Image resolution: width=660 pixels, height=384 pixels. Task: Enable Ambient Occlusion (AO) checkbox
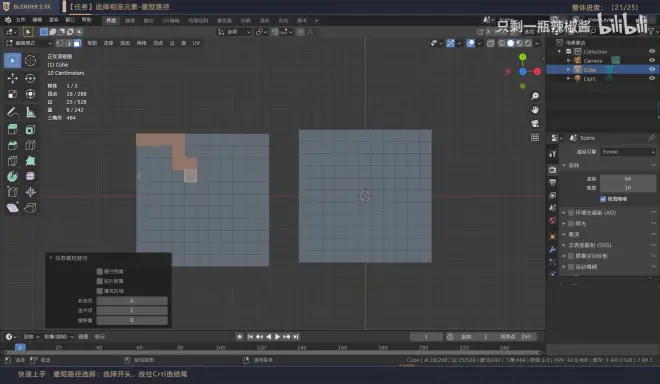(x=571, y=213)
